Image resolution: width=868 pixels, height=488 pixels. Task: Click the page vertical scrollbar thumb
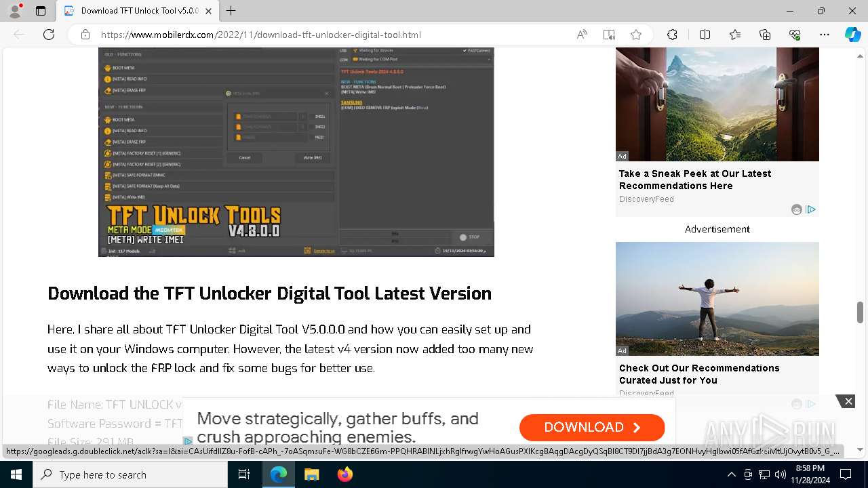(x=860, y=312)
